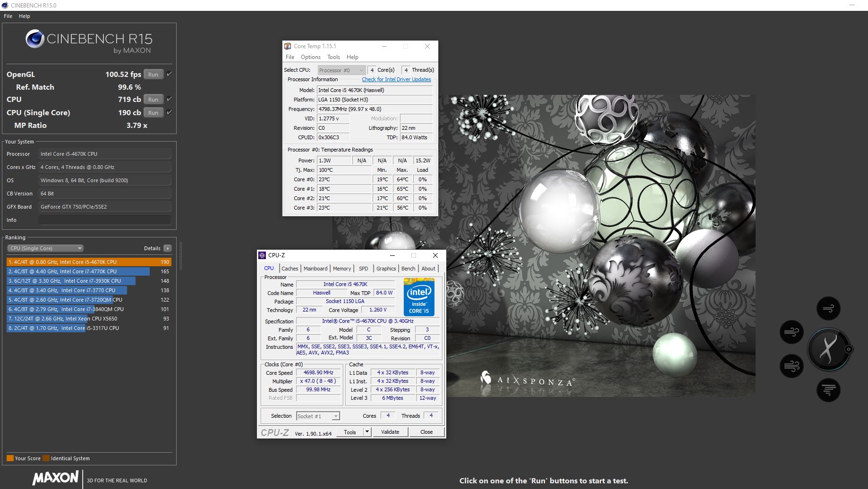Image resolution: width=868 pixels, height=489 pixels.
Task: Open the CPU (Single Core) ranking dropdown
Action: [45, 248]
